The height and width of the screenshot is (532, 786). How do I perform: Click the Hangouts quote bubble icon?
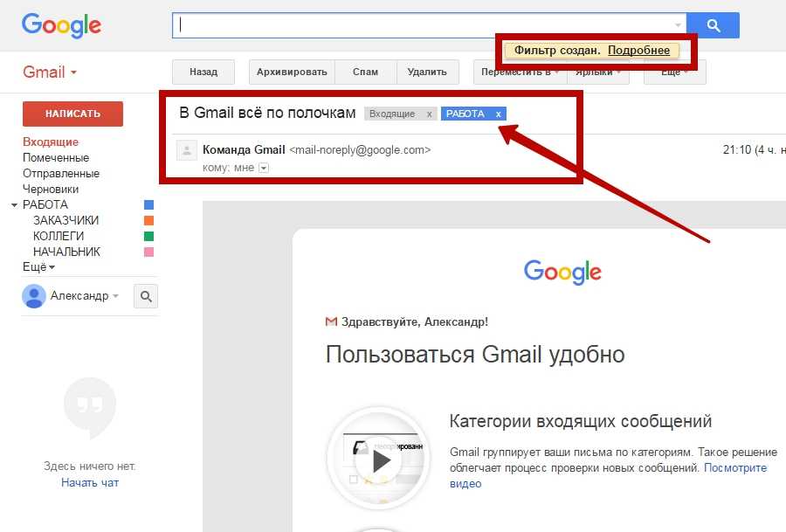click(x=90, y=407)
